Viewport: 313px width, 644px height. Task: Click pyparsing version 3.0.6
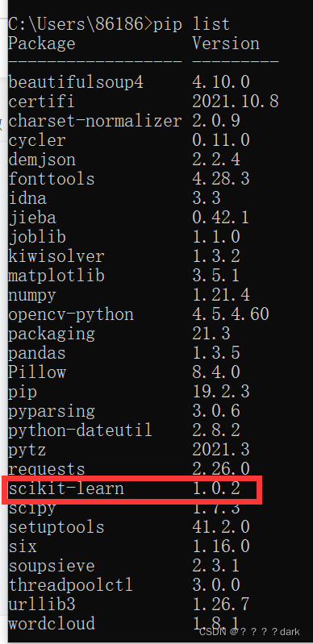216,411
